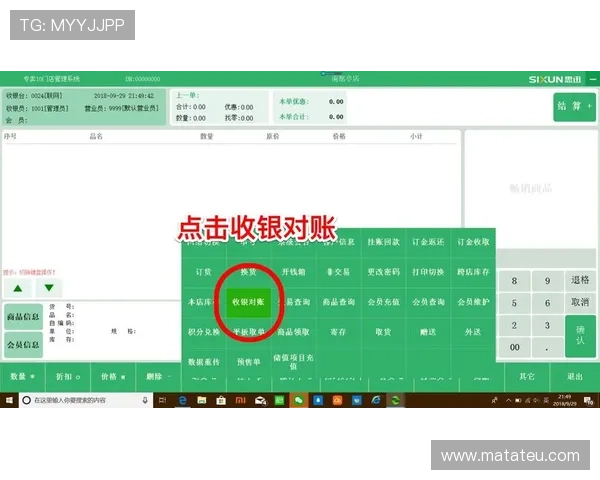This screenshot has height=480, width=600.
Task: Click the 结算 checkout button
Action: point(574,107)
